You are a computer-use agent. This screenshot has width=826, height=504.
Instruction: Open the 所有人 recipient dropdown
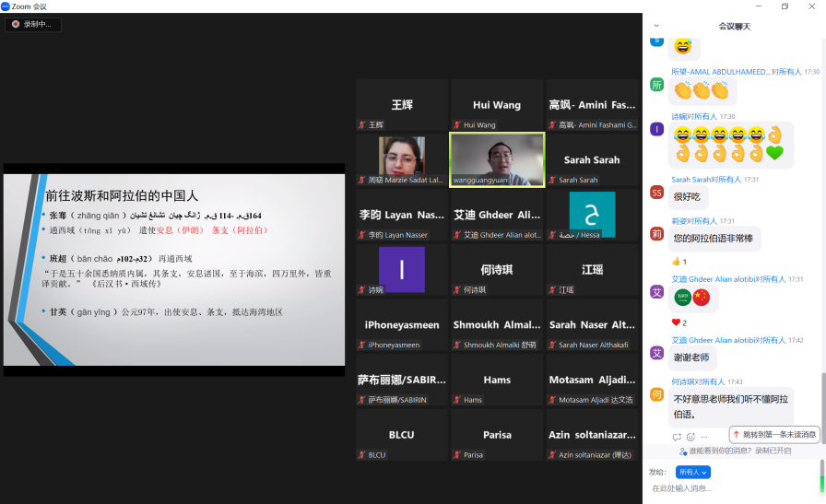tap(692, 472)
